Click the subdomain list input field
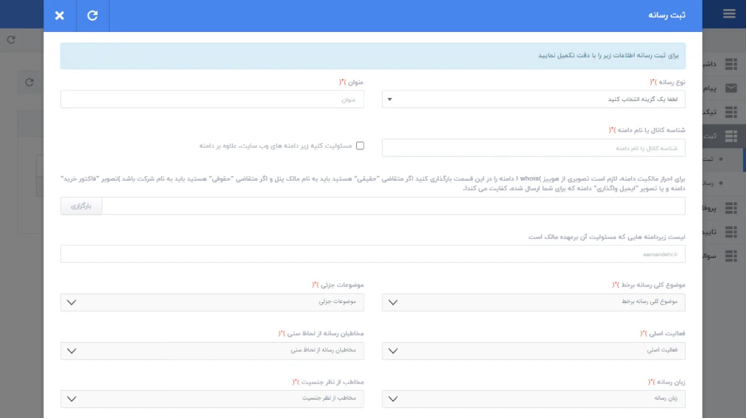The width and height of the screenshot is (747, 419). click(372, 254)
